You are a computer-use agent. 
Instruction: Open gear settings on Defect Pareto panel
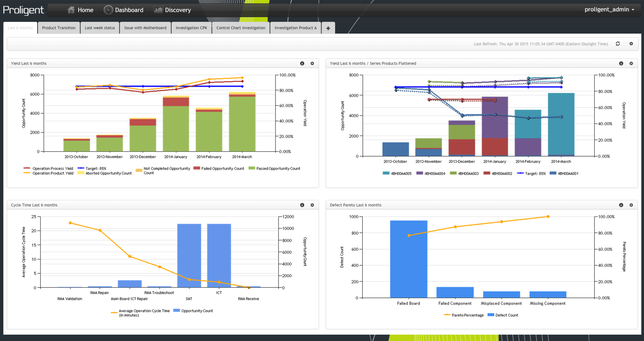tap(631, 205)
